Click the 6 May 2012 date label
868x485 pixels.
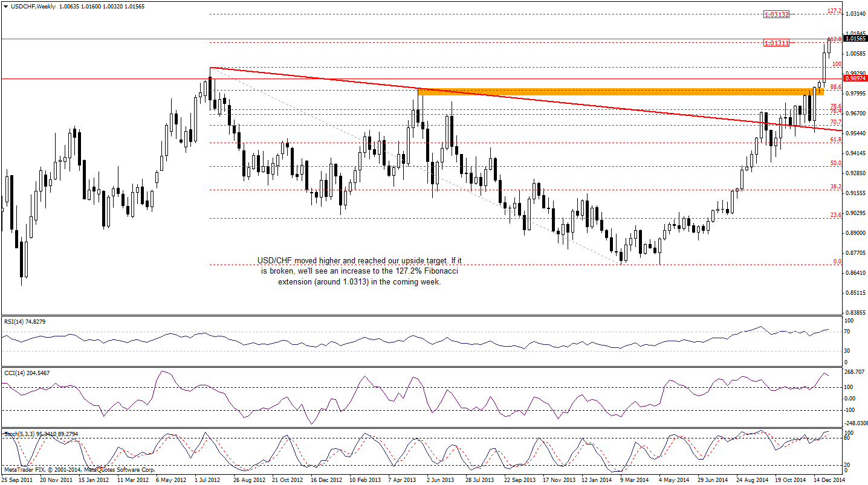pos(171,480)
